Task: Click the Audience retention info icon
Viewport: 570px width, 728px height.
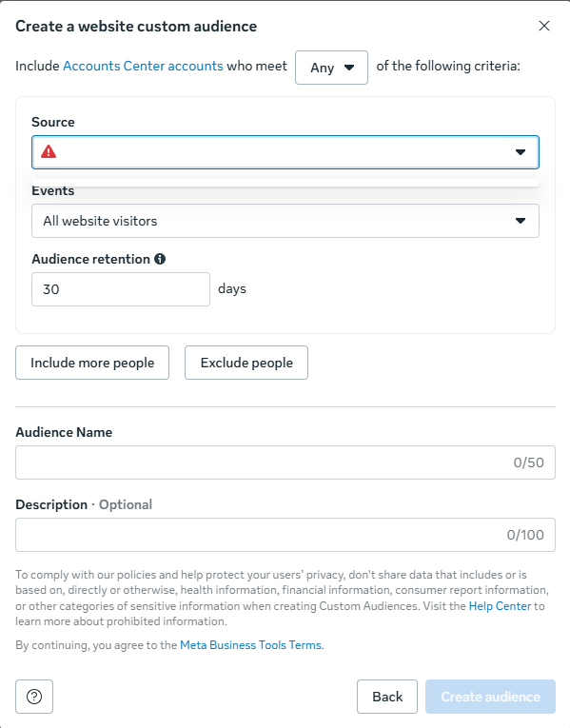Action: click(160, 259)
